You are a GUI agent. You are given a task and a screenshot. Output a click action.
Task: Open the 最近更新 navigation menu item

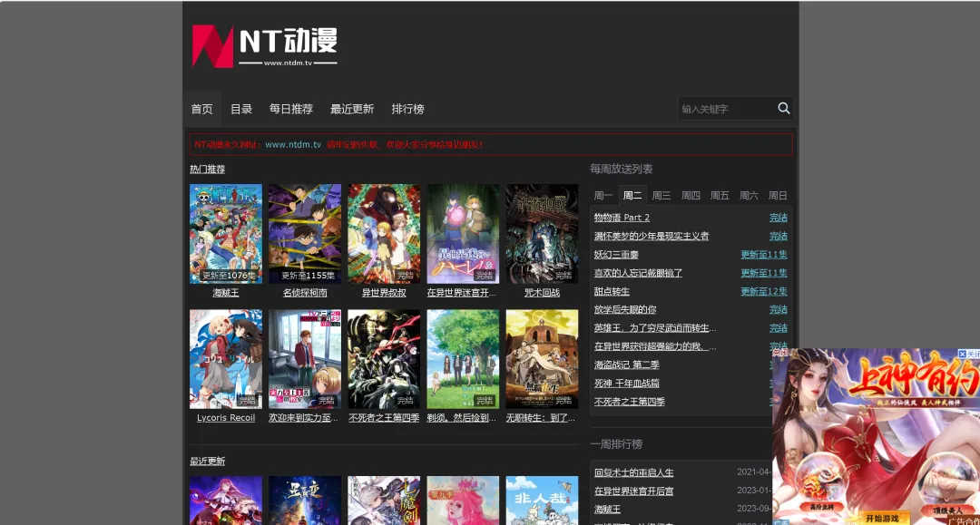[352, 109]
